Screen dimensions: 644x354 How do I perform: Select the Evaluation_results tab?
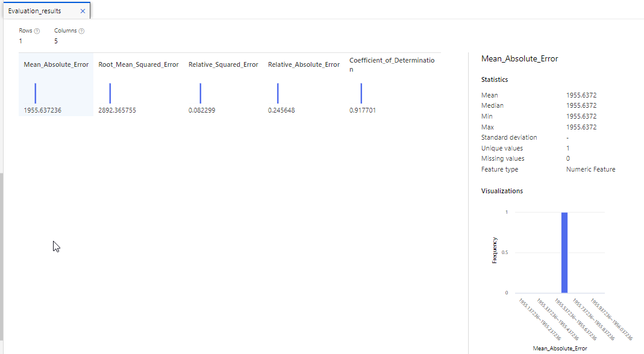pyautogui.click(x=34, y=11)
